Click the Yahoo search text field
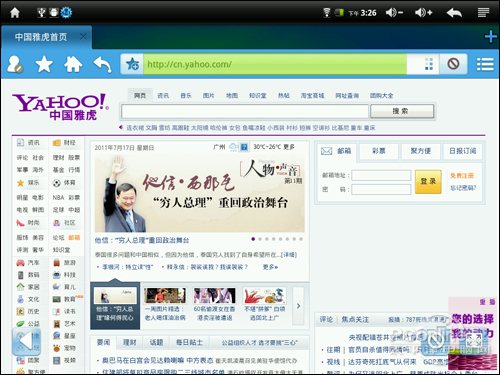This screenshot has width=500, height=375. tap(245, 111)
